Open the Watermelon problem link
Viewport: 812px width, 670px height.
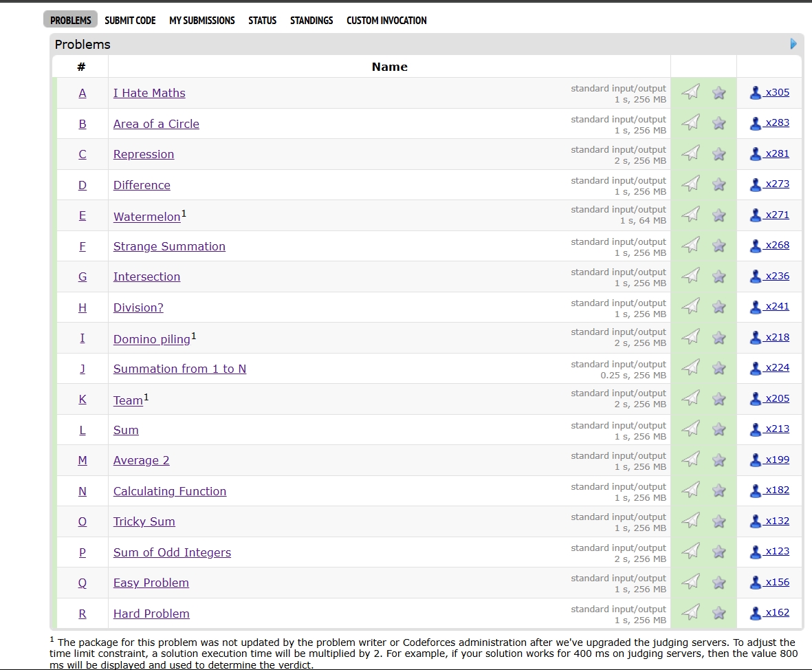click(x=146, y=217)
